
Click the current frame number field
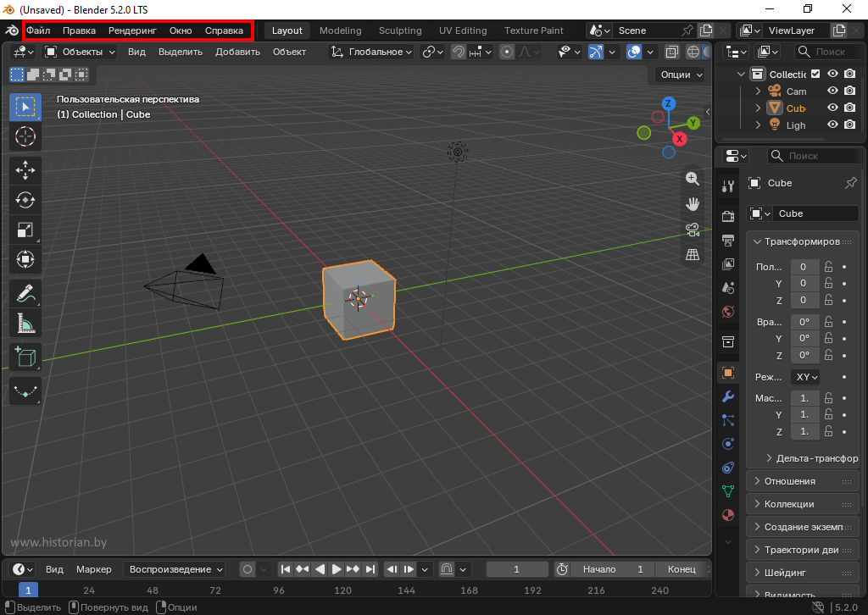point(516,569)
